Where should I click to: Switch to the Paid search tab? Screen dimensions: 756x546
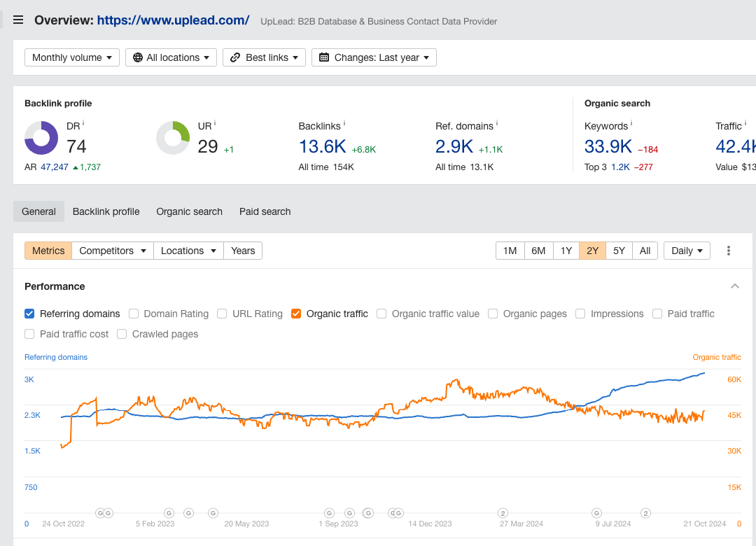click(265, 211)
